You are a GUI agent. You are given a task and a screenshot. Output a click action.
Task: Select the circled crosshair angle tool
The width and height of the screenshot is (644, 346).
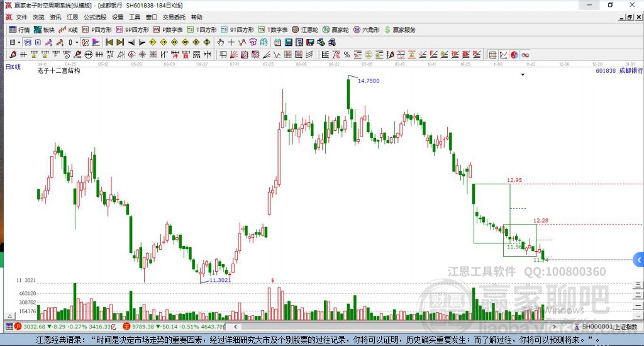click(131, 55)
